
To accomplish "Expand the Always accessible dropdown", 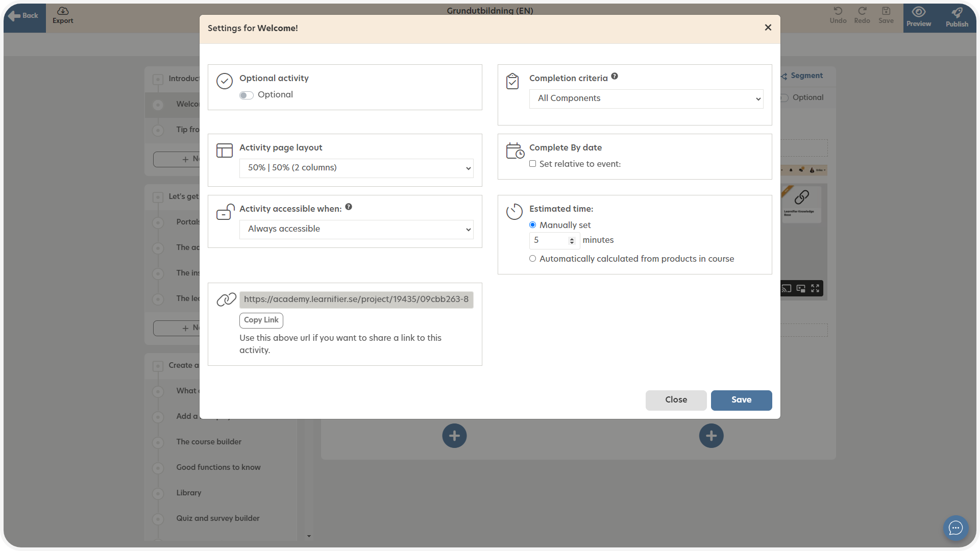I will coord(356,229).
